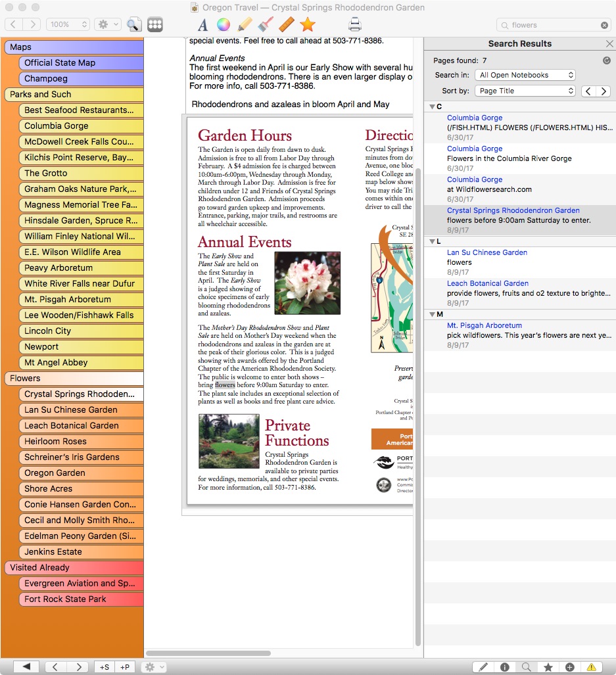Image resolution: width=616 pixels, height=675 pixels.
Task: Open the Lincoln City page
Action: [81, 331]
